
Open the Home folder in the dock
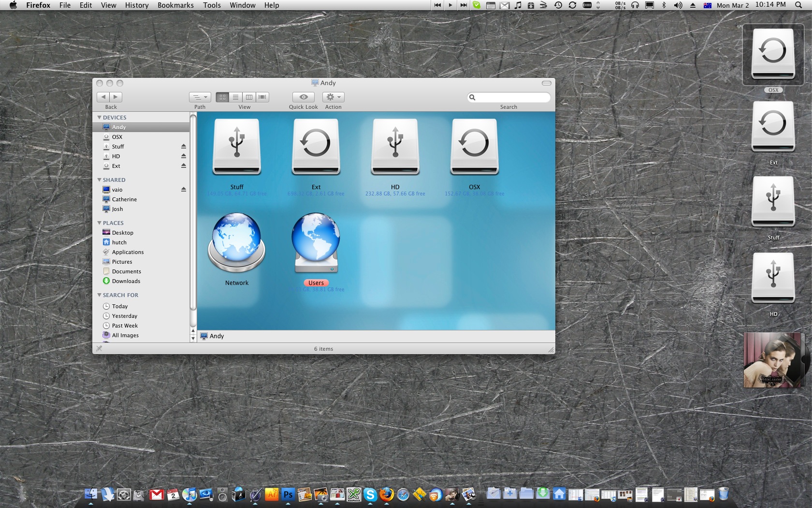(x=559, y=494)
